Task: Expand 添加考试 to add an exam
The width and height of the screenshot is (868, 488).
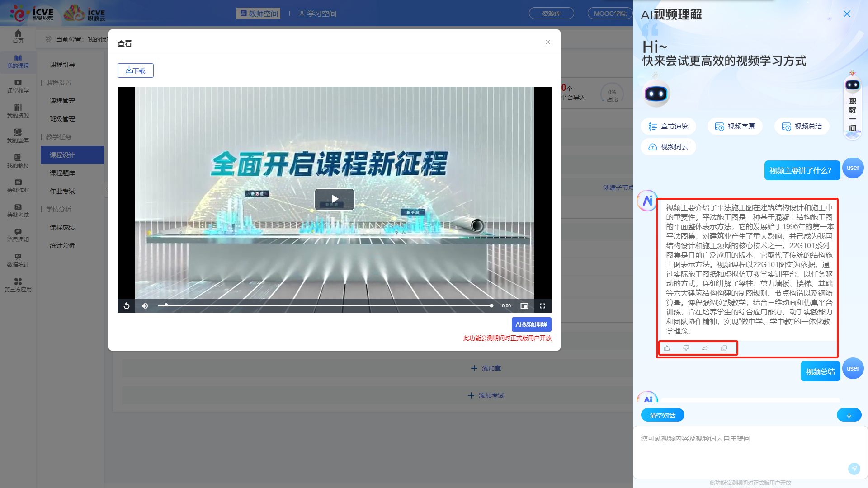Action: 486,395
